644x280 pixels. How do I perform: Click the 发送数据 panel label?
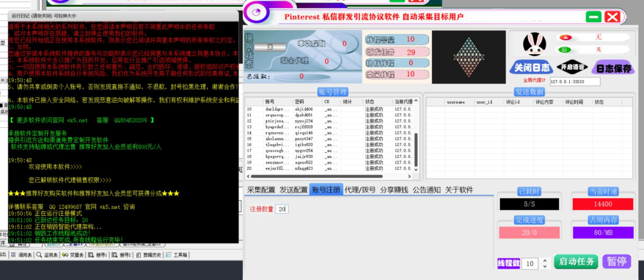point(529,92)
